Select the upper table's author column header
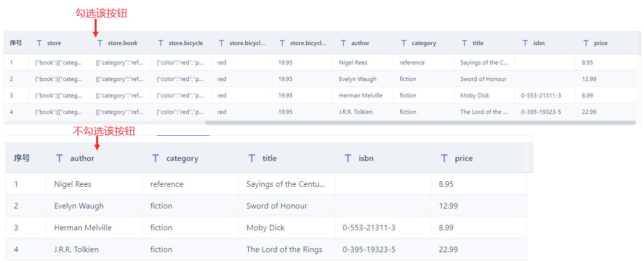The height and width of the screenshot is (263, 644). tap(360, 43)
